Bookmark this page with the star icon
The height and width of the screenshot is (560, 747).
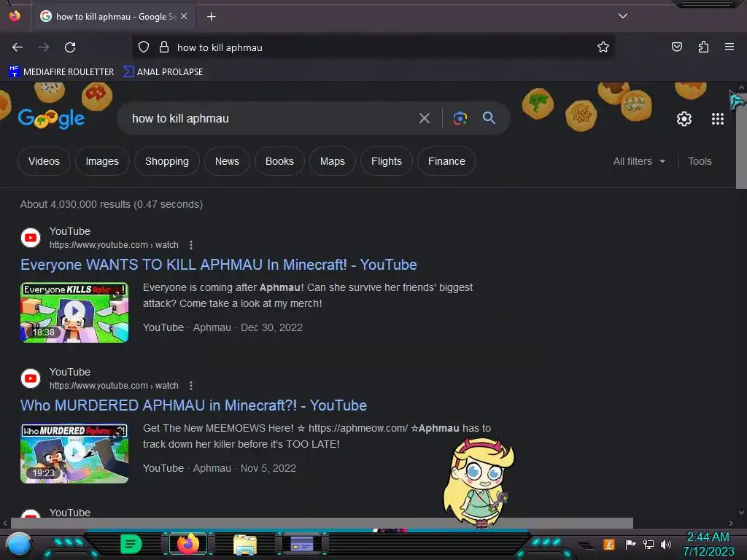603,47
